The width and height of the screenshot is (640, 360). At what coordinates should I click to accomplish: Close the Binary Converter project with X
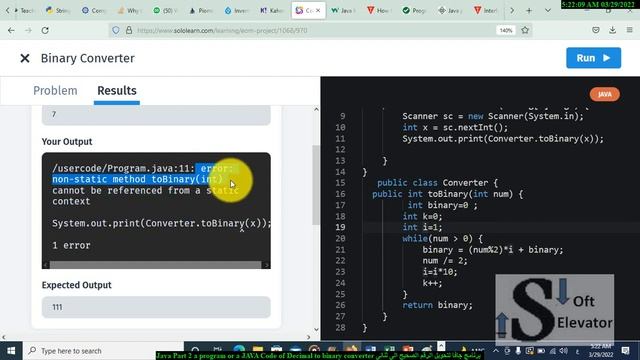[x=25, y=58]
